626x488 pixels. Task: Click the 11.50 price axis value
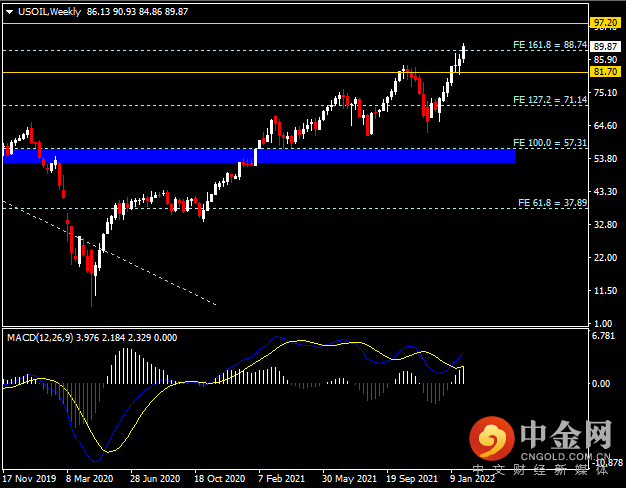pos(605,291)
